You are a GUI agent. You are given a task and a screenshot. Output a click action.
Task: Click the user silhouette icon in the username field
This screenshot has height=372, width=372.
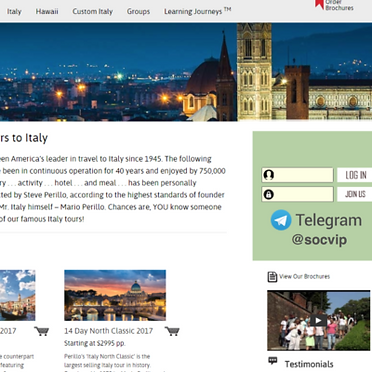click(269, 175)
